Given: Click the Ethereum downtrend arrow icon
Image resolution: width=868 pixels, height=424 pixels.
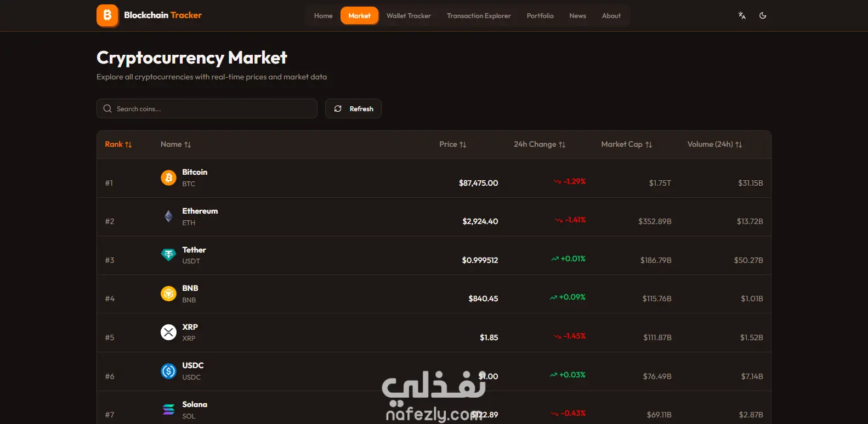Looking at the screenshot, I should (x=559, y=220).
